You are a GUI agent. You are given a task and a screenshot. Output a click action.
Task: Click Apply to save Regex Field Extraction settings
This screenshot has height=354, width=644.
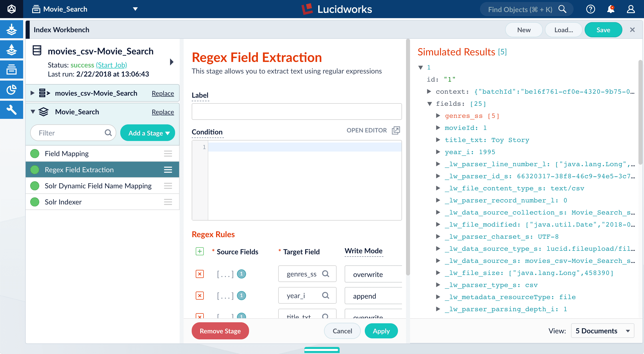pos(381,330)
